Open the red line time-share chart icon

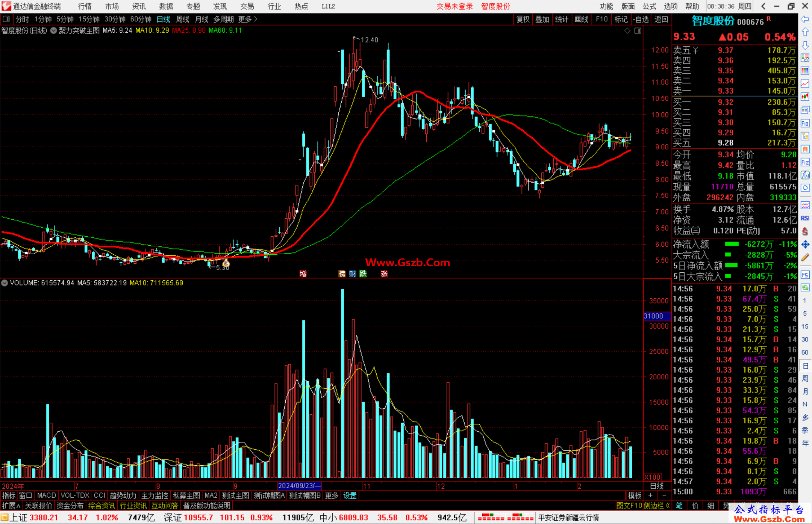click(805, 84)
